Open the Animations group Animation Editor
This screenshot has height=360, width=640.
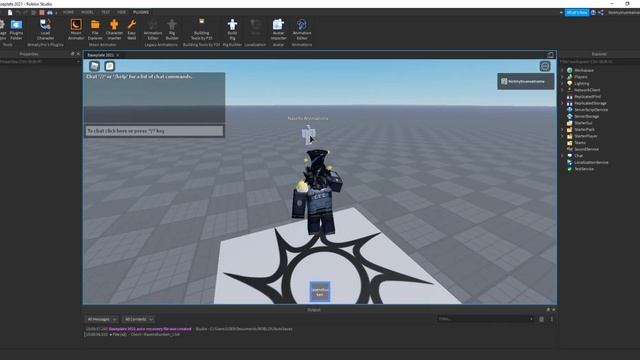[x=302, y=29]
